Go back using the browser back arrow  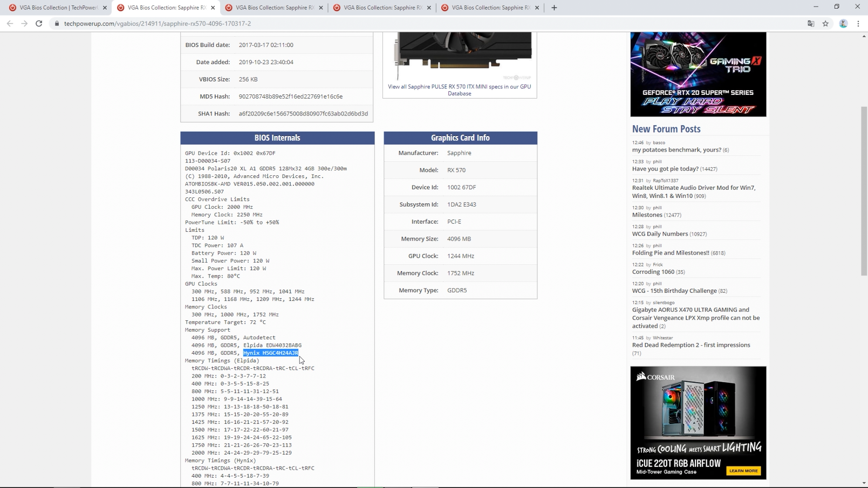pyautogui.click(x=10, y=24)
